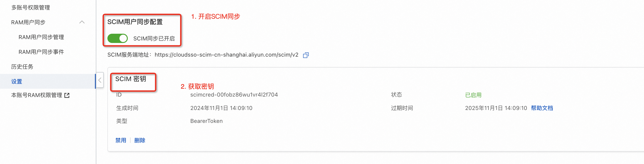644x164 pixels.
Task: Go to RAM用户同步事件 page
Action: click(x=41, y=52)
